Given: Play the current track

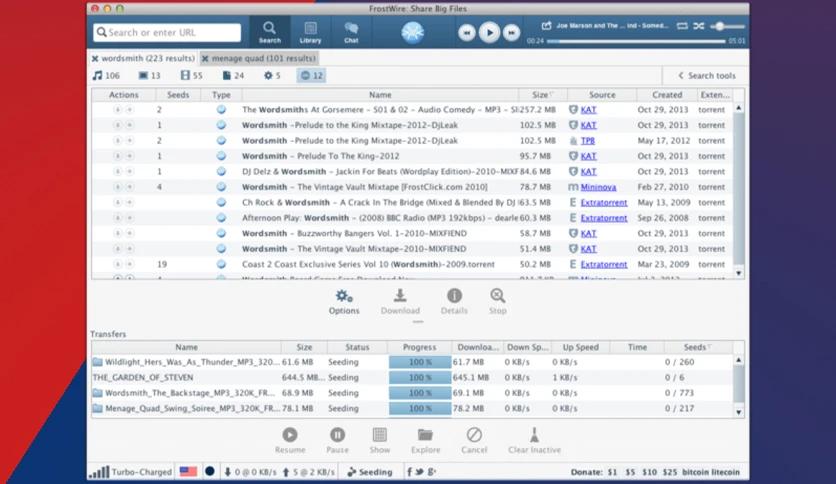Looking at the screenshot, I should pyautogui.click(x=489, y=33).
